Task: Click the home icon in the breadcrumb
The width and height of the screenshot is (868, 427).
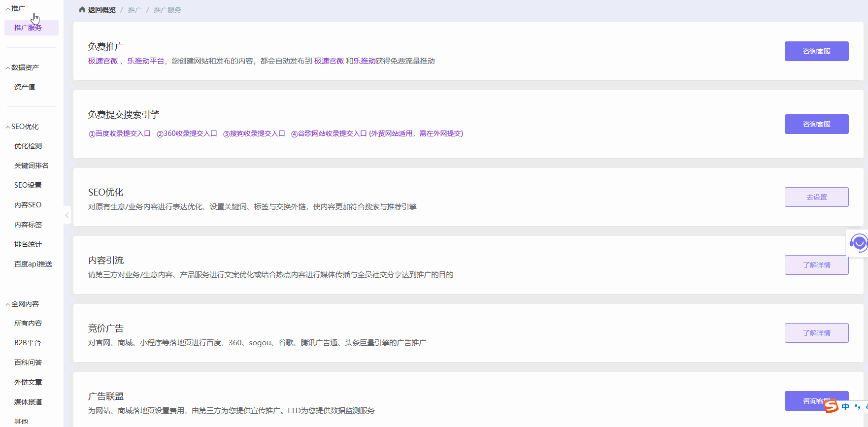Action: [82, 10]
